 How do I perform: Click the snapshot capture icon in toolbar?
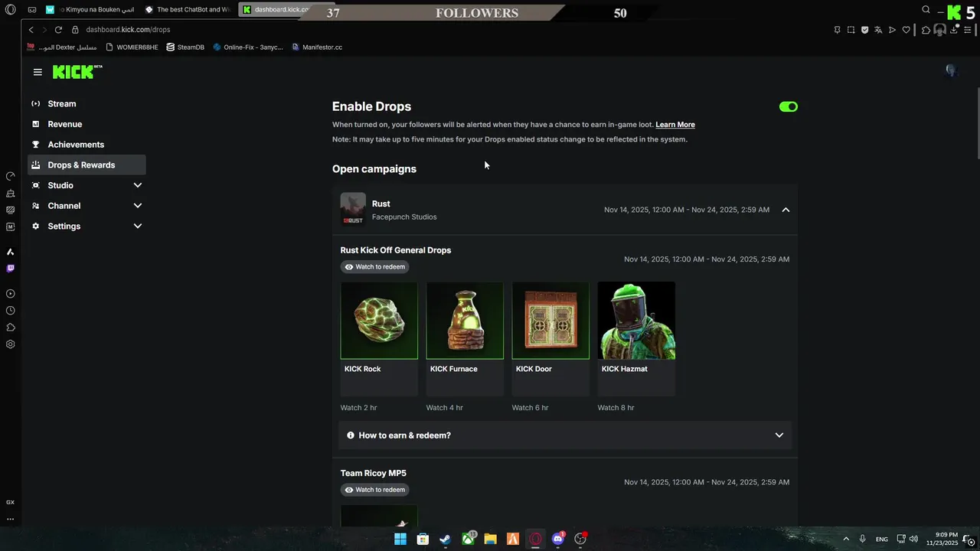851,30
